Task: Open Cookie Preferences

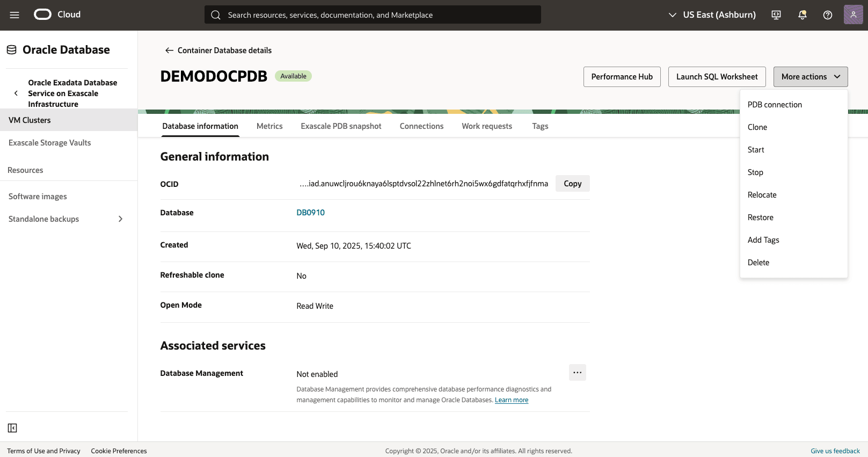Action: click(x=119, y=451)
